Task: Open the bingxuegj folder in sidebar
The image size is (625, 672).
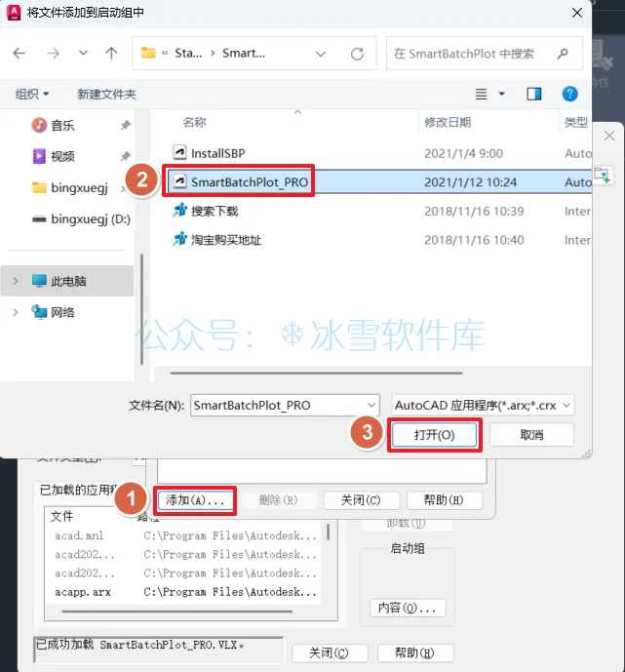Action: click(x=70, y=187)
